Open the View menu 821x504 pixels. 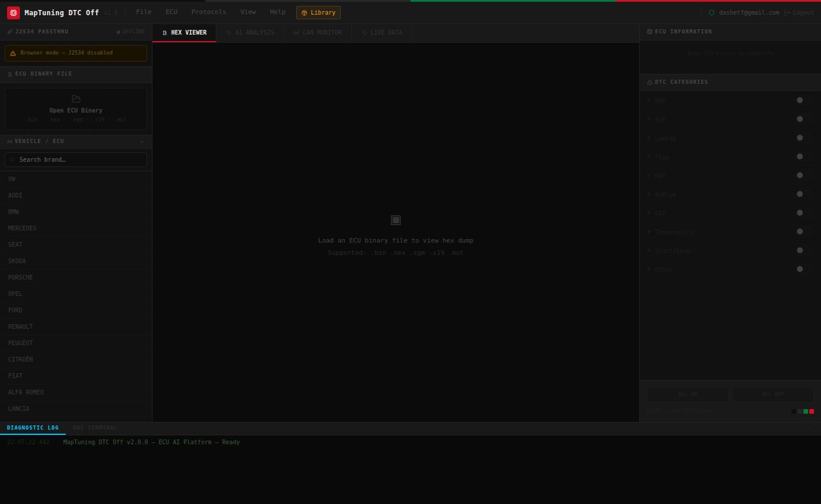(248, 12)
